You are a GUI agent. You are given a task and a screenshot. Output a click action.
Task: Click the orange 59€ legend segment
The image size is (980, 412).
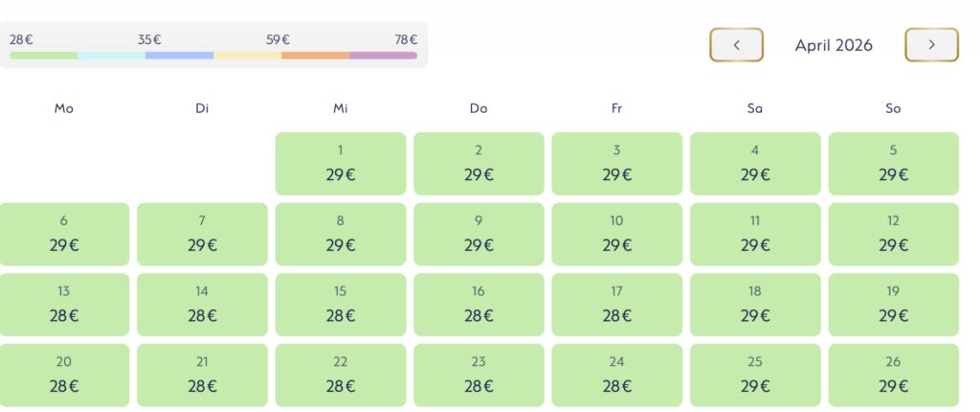point(315,56)
